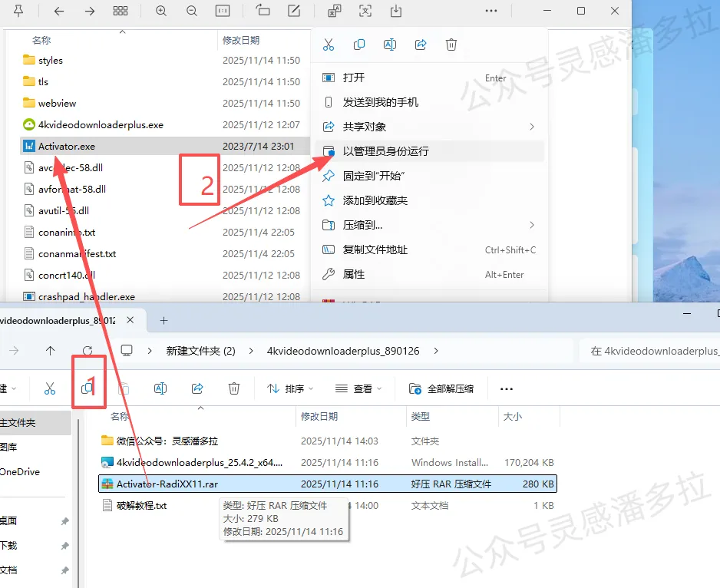Click the actual size 1:1 icon
Image resolution: width=720 pixels, height=588 pixels.
pyautogui.click(x=223, y=11)
